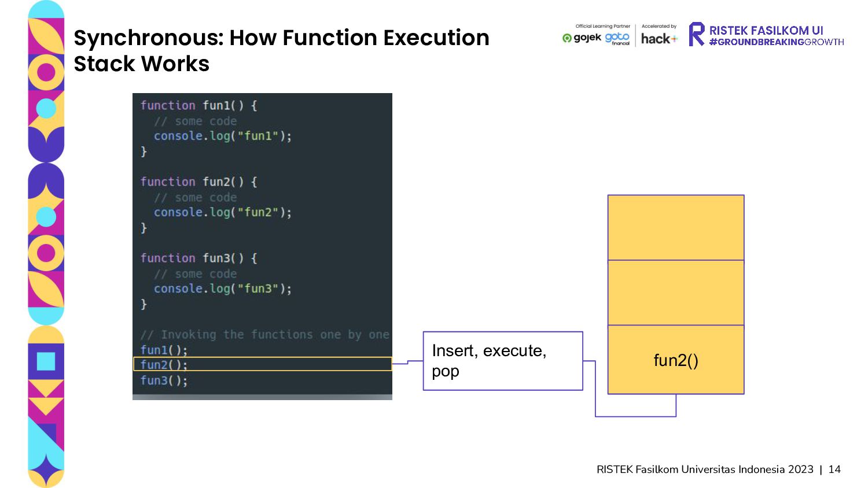Click the '// Invoking the functions one by one' comment

(x=264, y=334)
